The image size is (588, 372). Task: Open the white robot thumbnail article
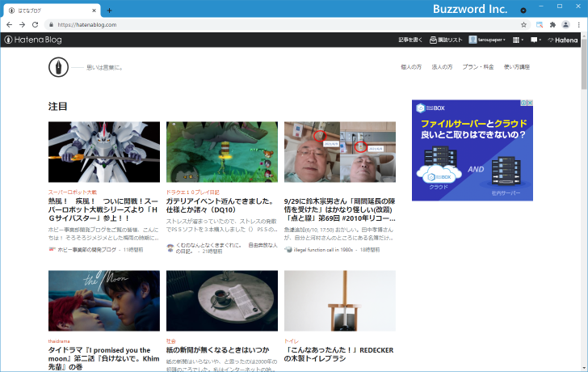pos(104,152)
